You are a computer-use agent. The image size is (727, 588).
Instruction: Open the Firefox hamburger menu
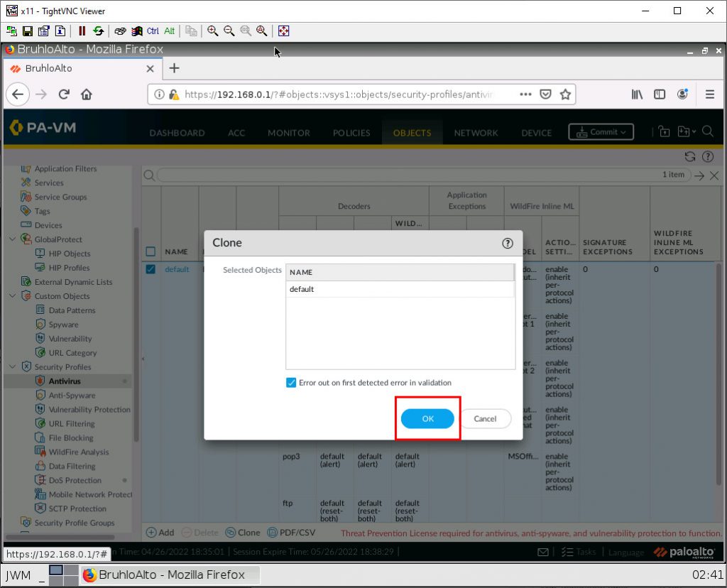(x=709, y=94)
